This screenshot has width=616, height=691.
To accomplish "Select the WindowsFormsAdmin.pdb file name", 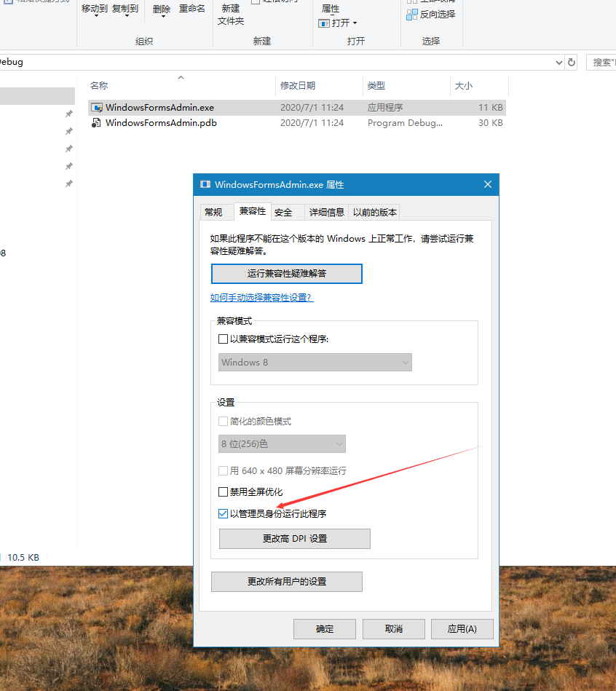I will click(161, 123).
